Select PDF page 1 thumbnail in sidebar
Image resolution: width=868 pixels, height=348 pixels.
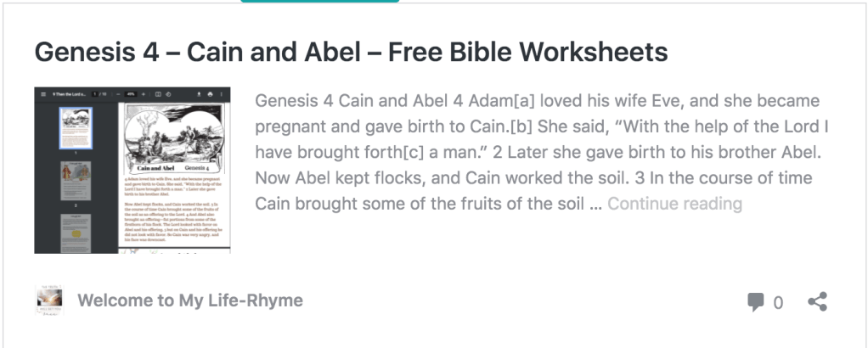74,128
